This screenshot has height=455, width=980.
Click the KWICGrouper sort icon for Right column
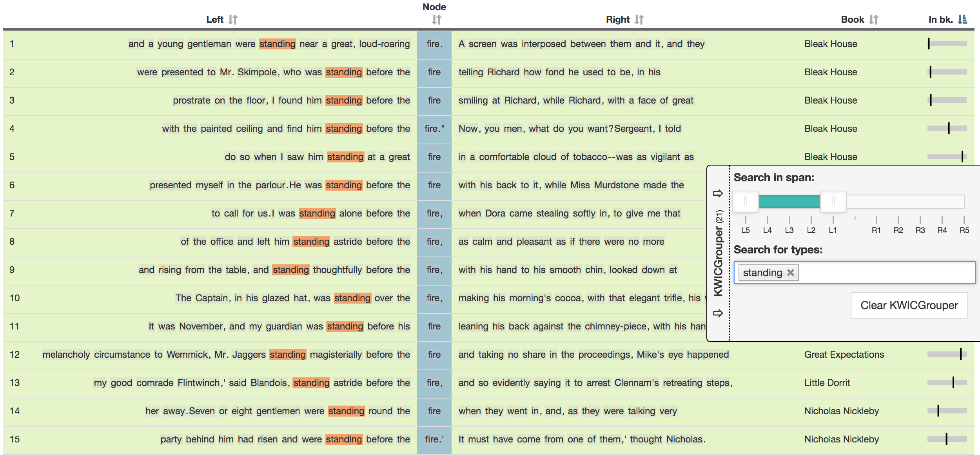(637, 18)
